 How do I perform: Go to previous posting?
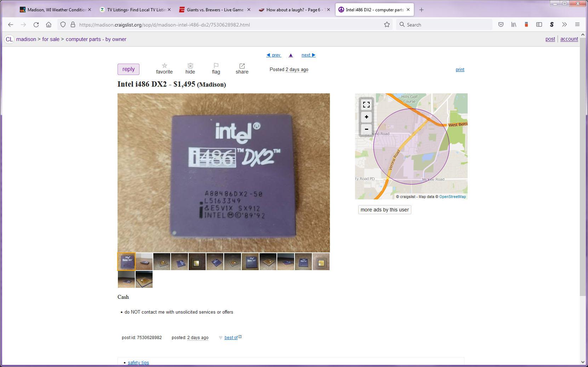pyautogui.click(x=274, y=55)
